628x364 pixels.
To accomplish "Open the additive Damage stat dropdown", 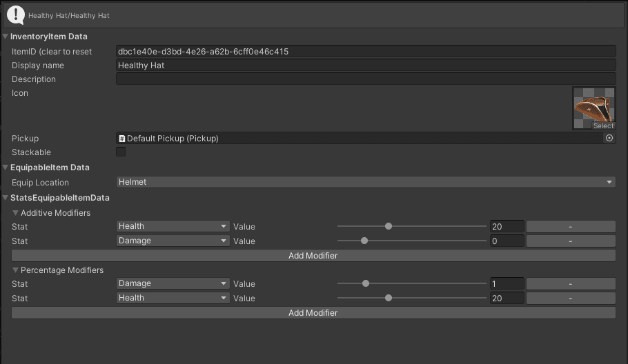I will pyautogui.click(x=173, y=241).
